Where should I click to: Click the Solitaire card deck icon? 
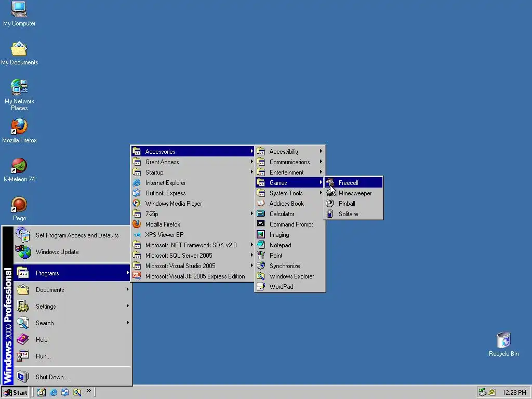[x=330, y=214]
